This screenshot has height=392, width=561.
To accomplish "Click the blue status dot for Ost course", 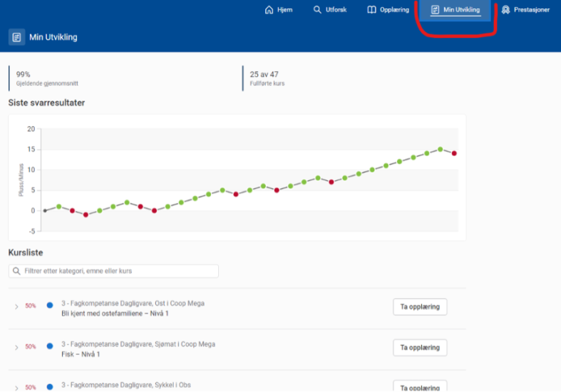I will (x=49, y=306).
